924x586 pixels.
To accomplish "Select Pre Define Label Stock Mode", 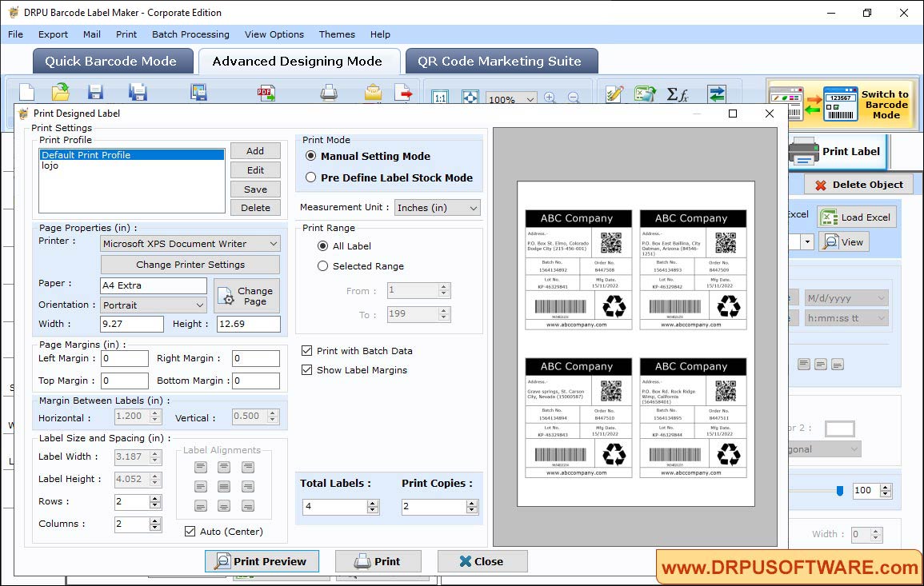I will (x=310, y=177).
